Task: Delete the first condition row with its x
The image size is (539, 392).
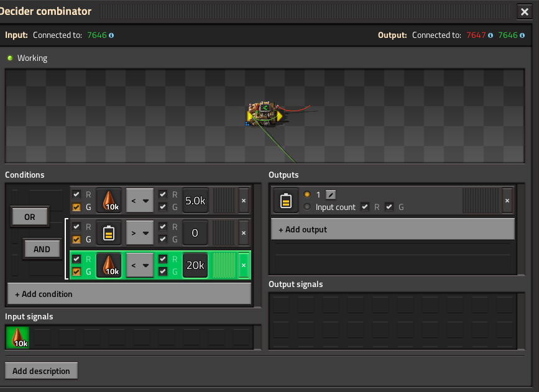Action: pos(244,201)
